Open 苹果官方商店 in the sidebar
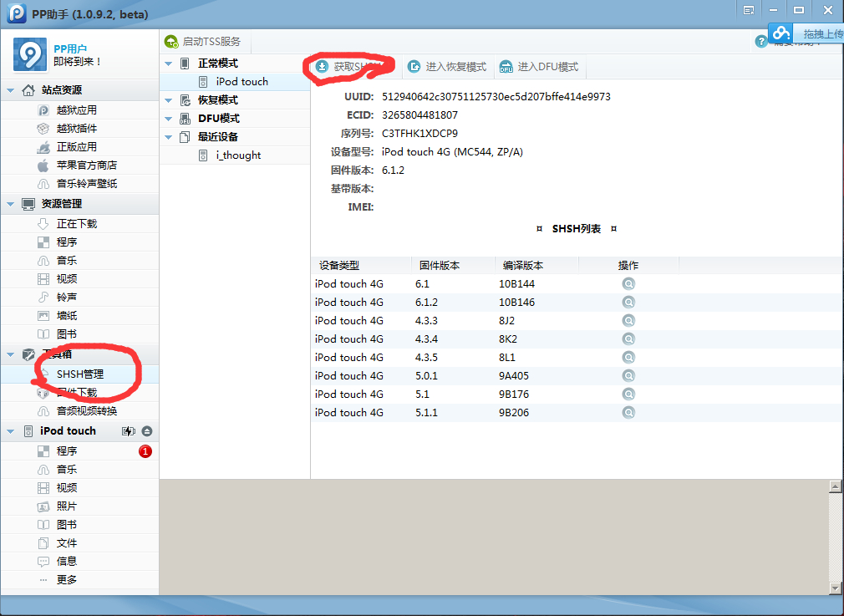Image resolution: width=844 pixels, height=616 pixels. click(79, 165)
